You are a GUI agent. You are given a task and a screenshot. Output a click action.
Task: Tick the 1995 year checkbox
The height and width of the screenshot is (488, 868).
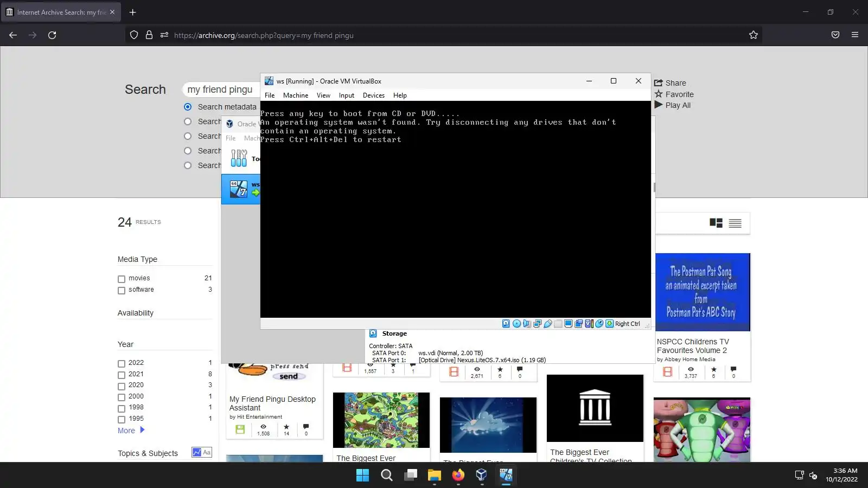(122, 420)
